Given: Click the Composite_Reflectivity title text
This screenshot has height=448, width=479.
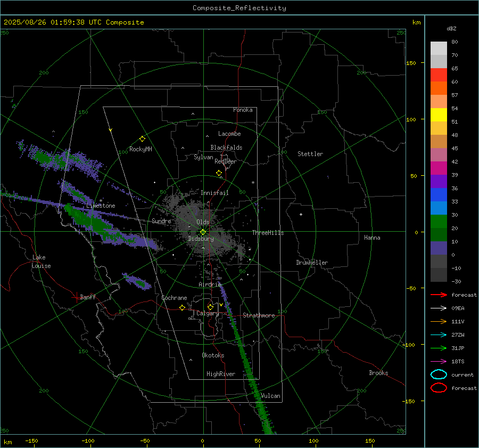Looking at the screenshot, I should point(240,8).
